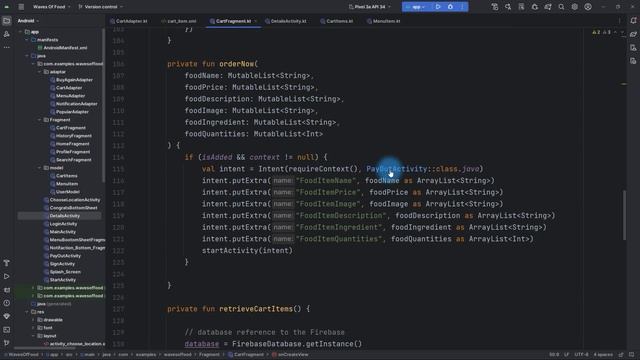This screenshot has height=360, width=640.
Task: Switch to the cart_item.xml tab
Action: [x=179, y=21]
